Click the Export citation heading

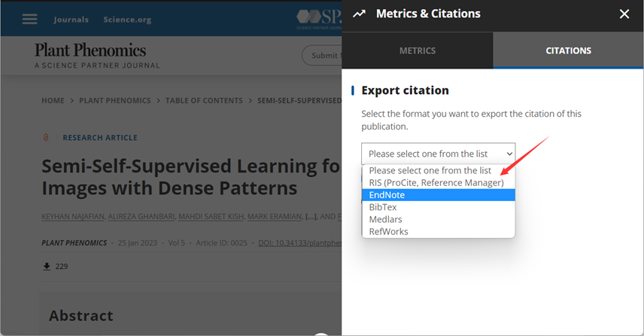pos(405,90)
